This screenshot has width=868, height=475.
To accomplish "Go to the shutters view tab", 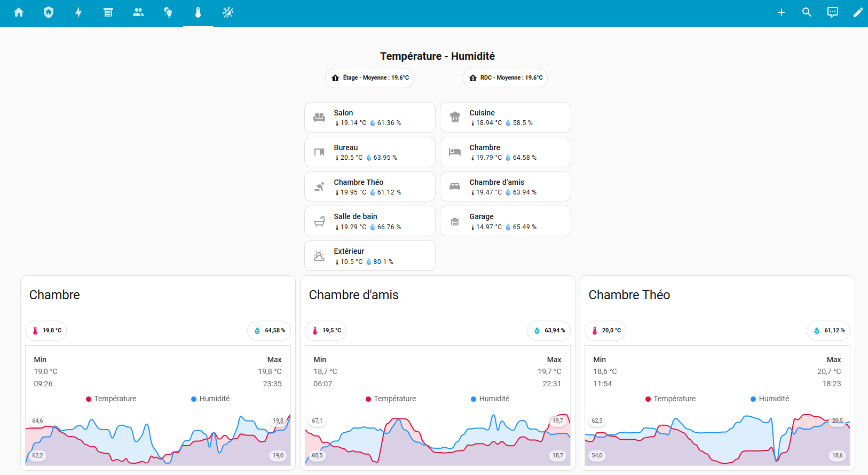I will [108, 12].
